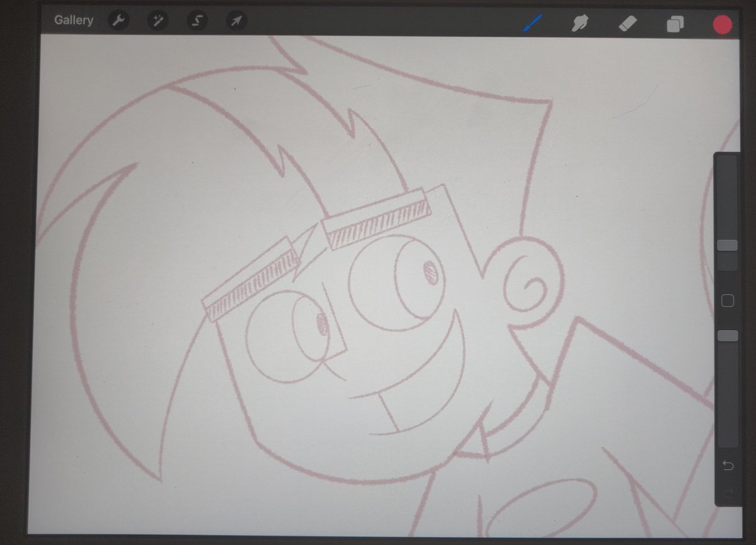756x545 pixels.
Task: Activate the Selection tool
Action: pyautogui.click(x=197, y=21)
